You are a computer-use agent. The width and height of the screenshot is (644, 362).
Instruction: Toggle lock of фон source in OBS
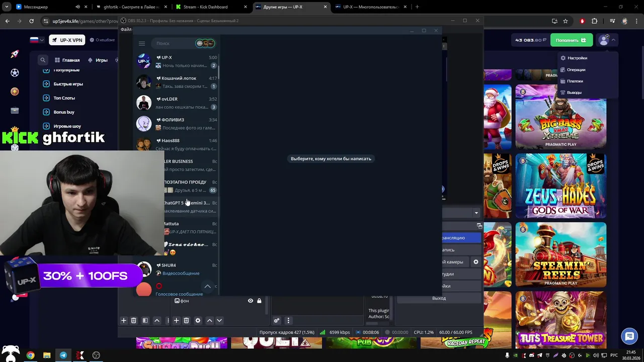point(259,301)
